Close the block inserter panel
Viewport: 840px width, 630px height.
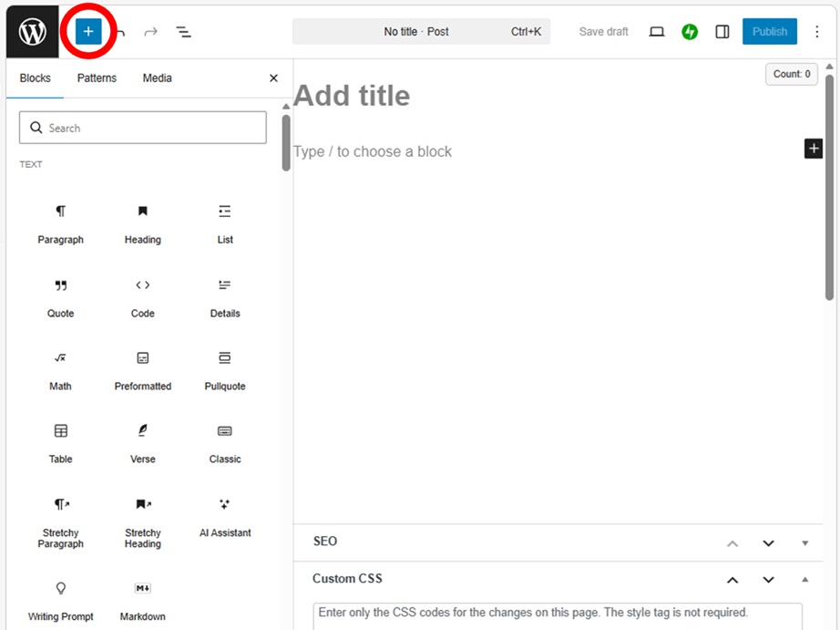[x=273, y=78]
